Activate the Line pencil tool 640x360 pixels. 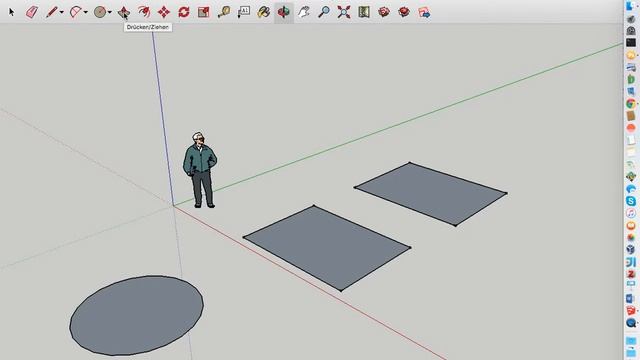(51, 12)
